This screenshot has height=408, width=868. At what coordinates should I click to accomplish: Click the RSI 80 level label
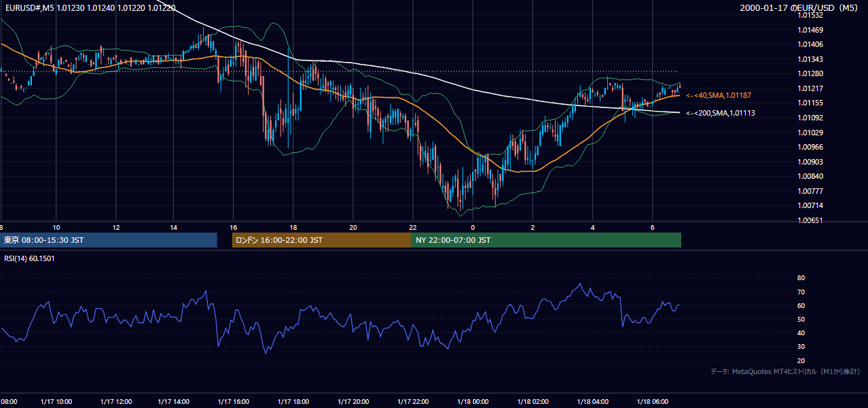[801, 278]
